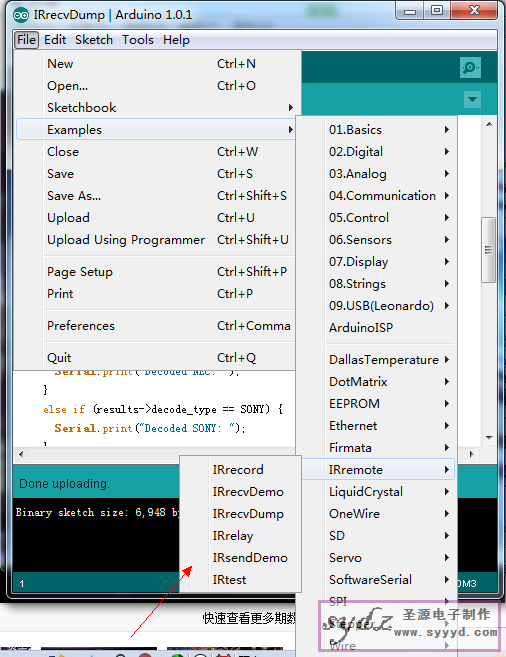Click code line 'Serial.print("Decoded SONY: ");'

(150, 428)
